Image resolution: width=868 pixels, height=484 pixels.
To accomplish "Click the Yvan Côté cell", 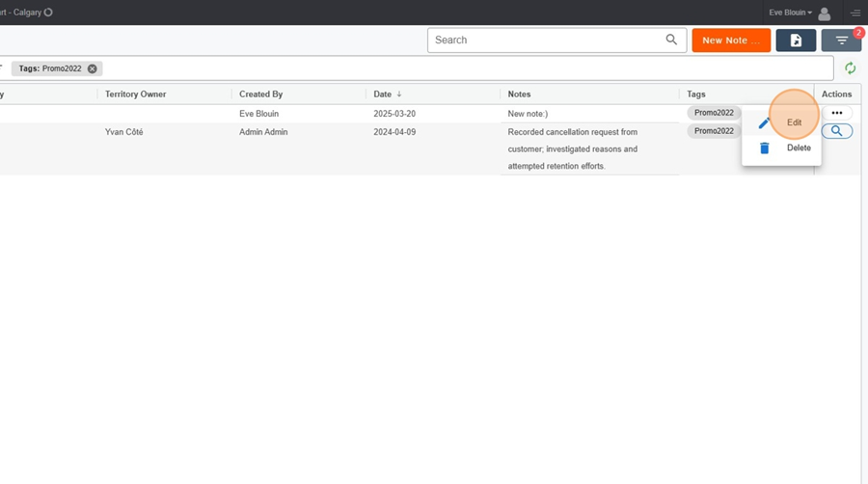I will coord(124,132).
